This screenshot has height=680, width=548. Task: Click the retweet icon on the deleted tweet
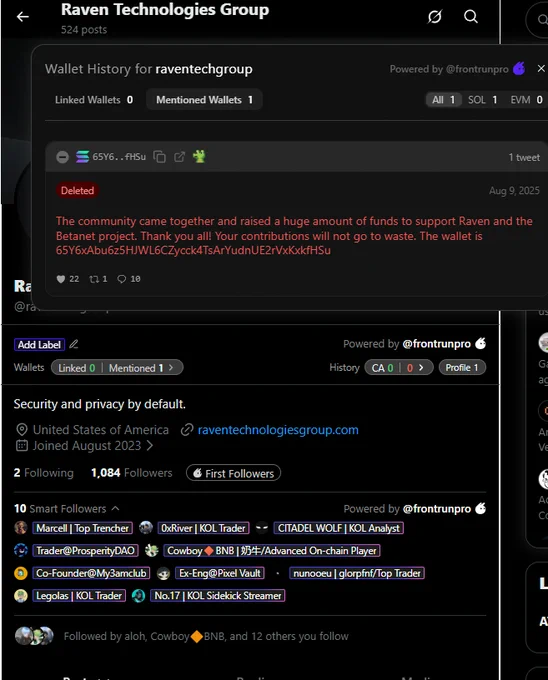(x=94, y=279)
